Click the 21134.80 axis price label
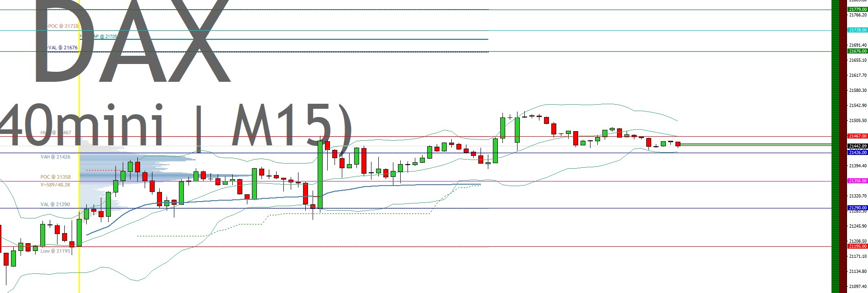This screenshot has height=293, width=868. pyautogui.click(x=858, y=272)
